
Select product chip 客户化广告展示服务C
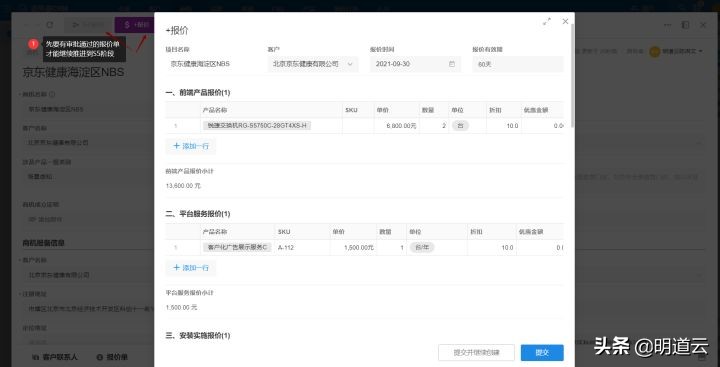tap(237, 248)
